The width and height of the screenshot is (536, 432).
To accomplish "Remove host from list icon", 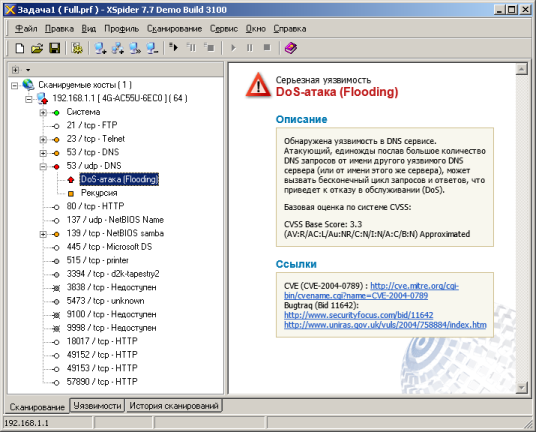I will coord(152,48).
